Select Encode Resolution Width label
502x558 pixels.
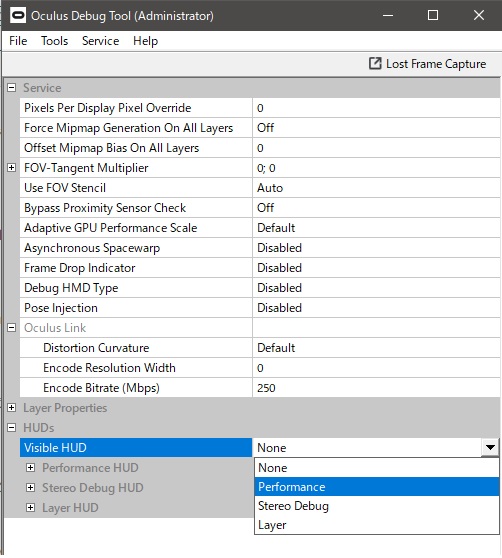click(109, 368)
